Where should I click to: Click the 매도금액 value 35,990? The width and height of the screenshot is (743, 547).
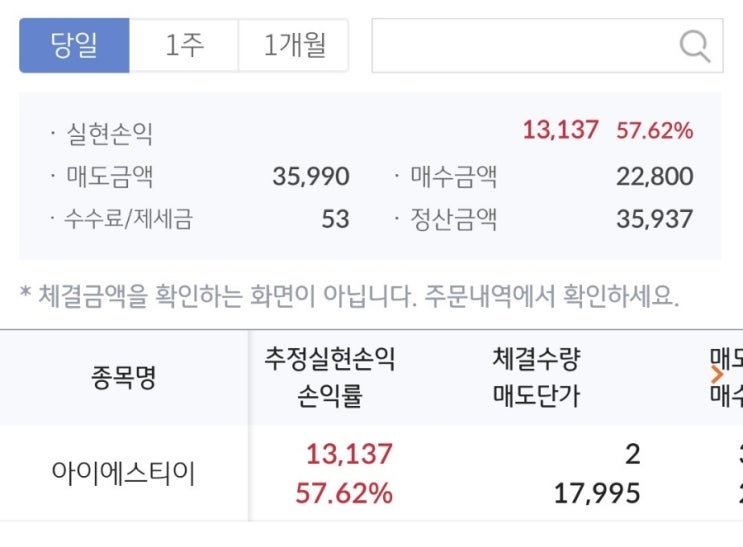tap(311, 177)
